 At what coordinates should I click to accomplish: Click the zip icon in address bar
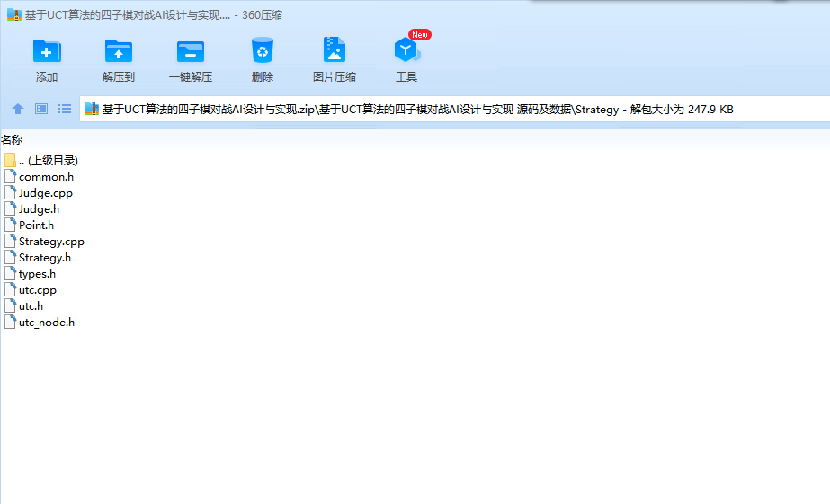click(92, 109)
